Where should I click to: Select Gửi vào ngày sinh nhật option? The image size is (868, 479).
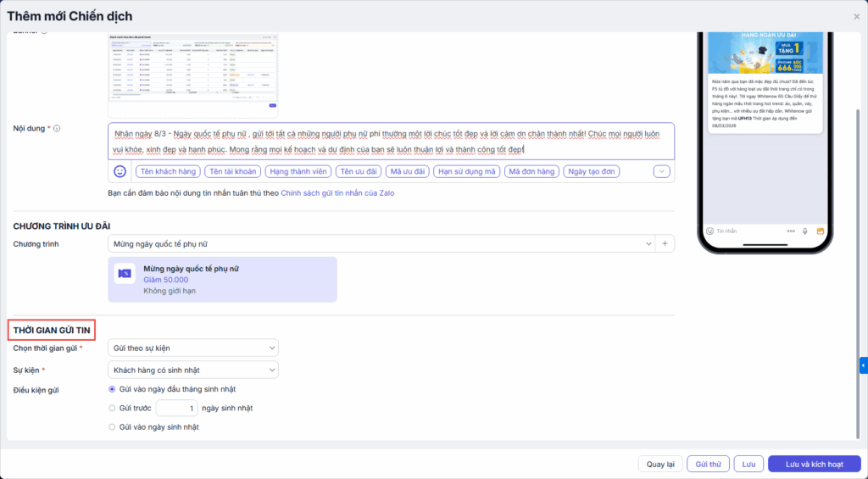(112, 427)
